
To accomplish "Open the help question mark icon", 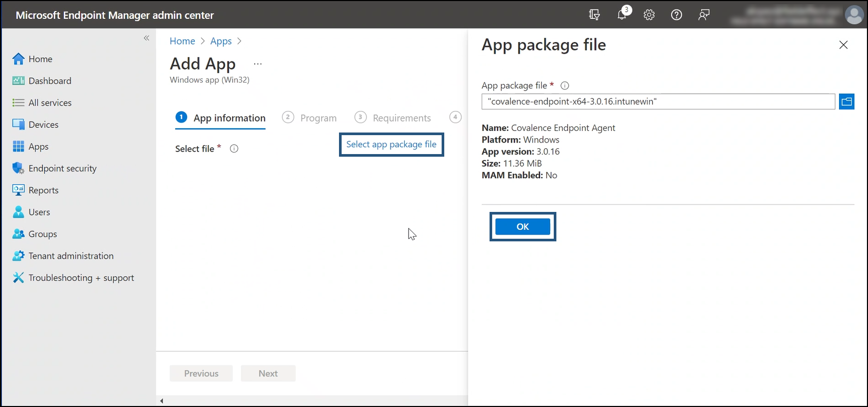I will pos(676,15).
